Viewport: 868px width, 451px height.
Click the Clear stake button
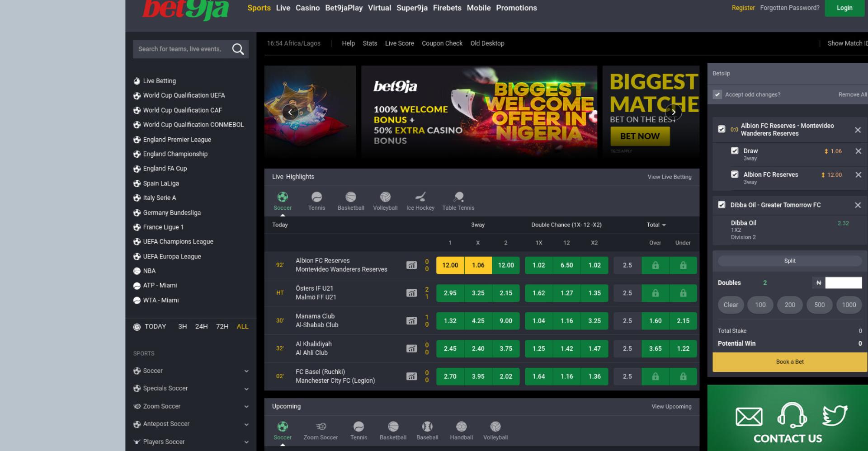(731, 305)
